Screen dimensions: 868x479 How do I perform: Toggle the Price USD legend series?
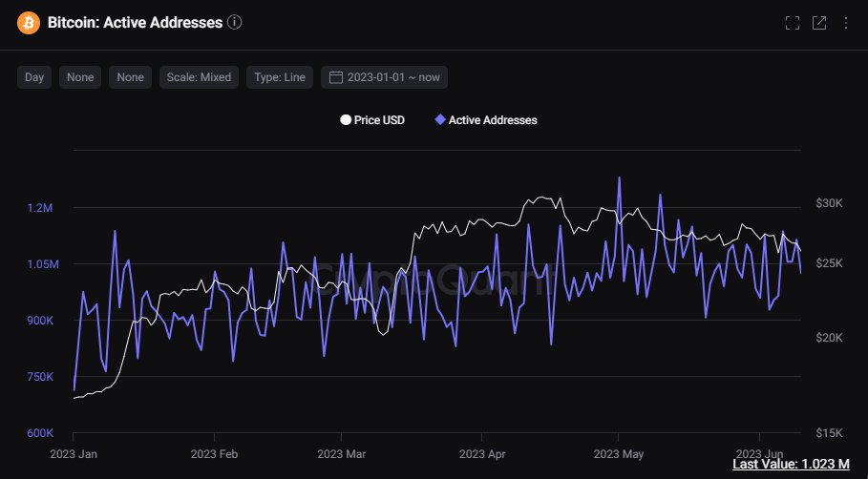click(372, 120)
